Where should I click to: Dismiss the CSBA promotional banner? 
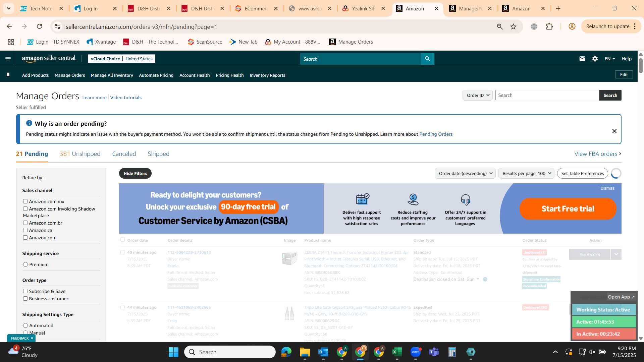607,188
